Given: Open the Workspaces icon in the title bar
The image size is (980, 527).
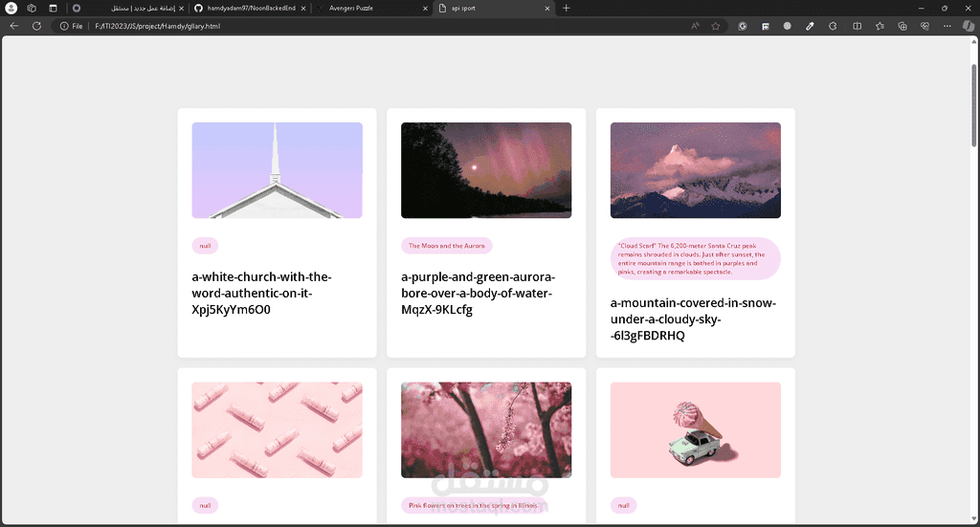Looking at the screenshot, I should (32, 8).
